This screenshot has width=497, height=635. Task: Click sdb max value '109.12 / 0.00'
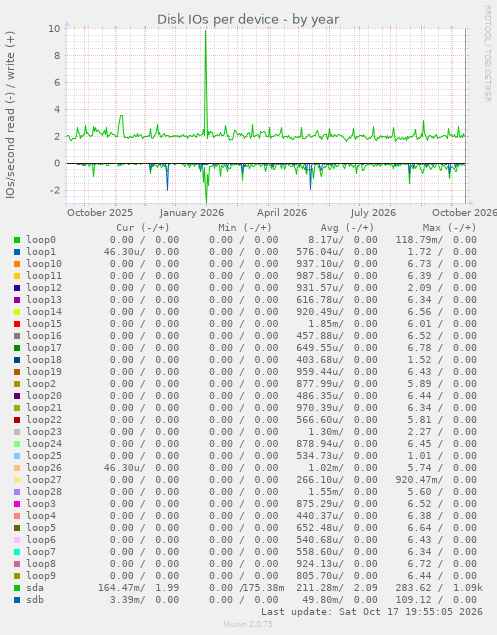point(436,600)
